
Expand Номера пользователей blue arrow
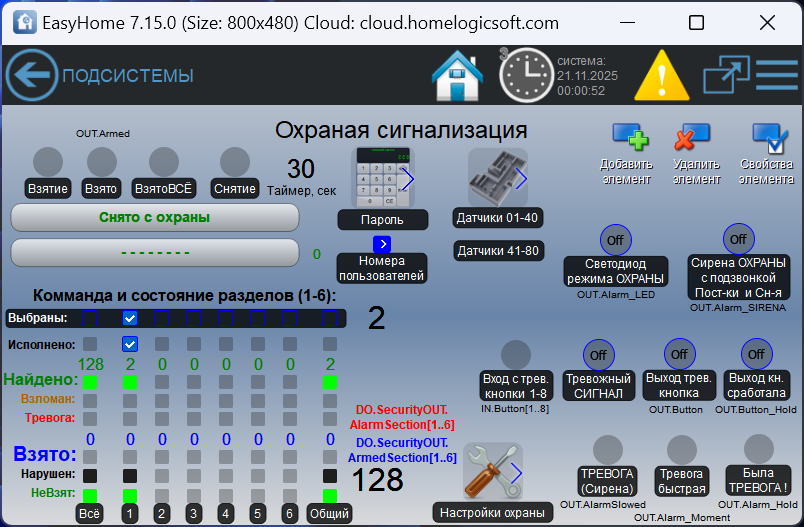382,243
